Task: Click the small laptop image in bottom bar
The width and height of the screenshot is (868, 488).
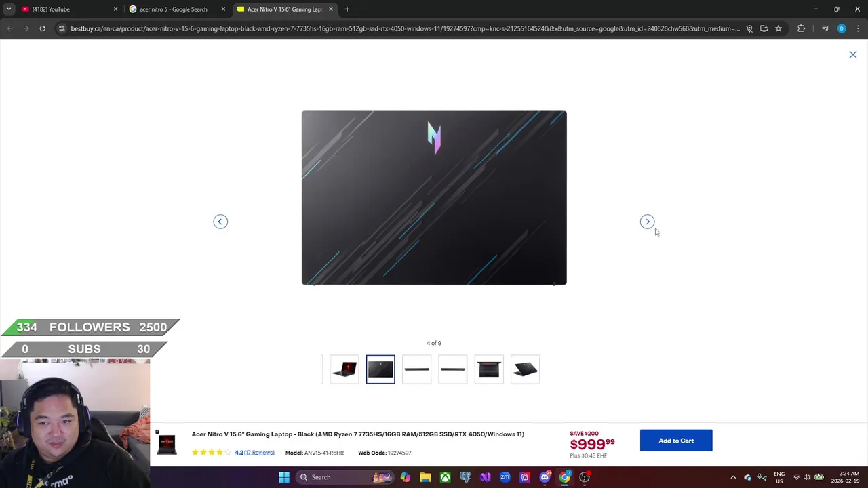Action: [167, 444]
